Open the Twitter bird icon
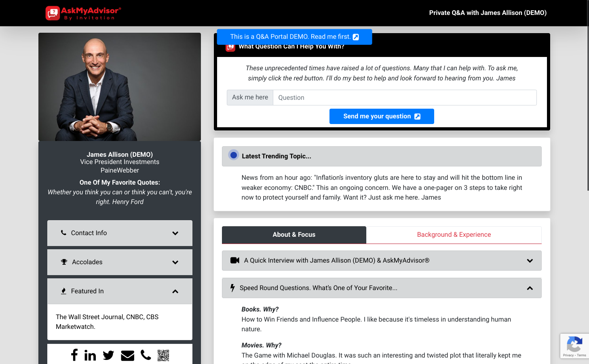 click(x=108, y=356)
